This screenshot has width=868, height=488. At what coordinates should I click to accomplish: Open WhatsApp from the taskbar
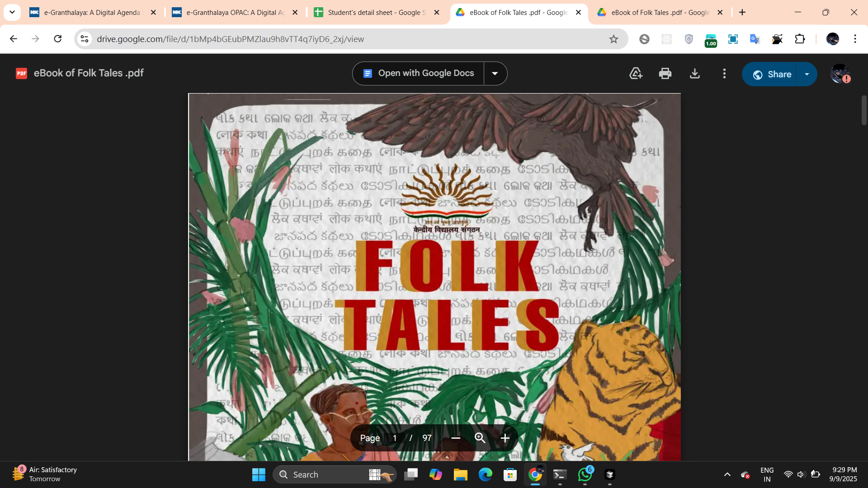pos(585,474)
